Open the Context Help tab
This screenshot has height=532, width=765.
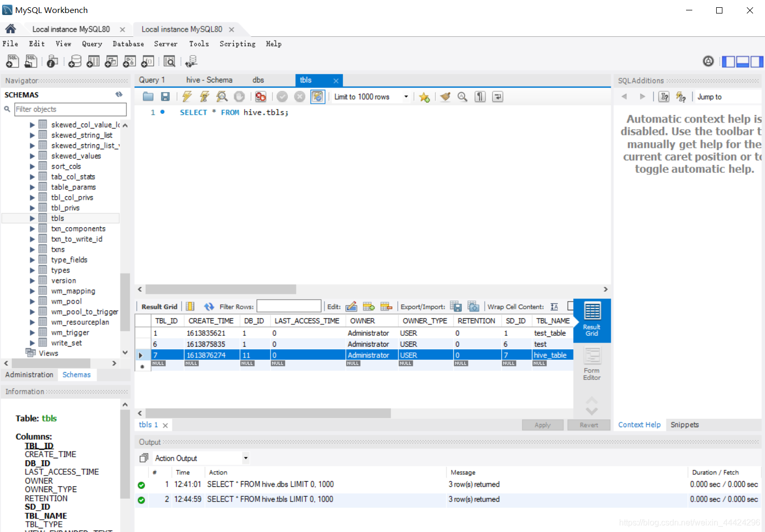pos(639,425)
